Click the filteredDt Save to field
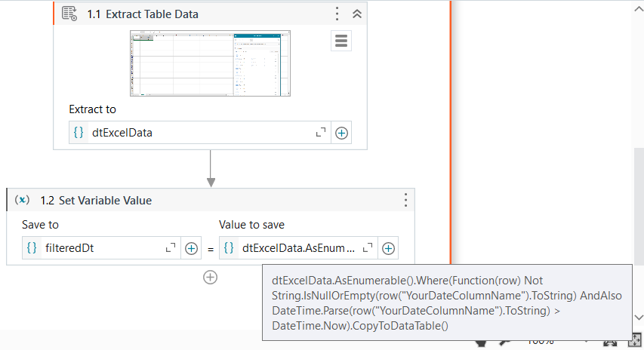Viewport: 644px width, 350px height. (98, 248)
